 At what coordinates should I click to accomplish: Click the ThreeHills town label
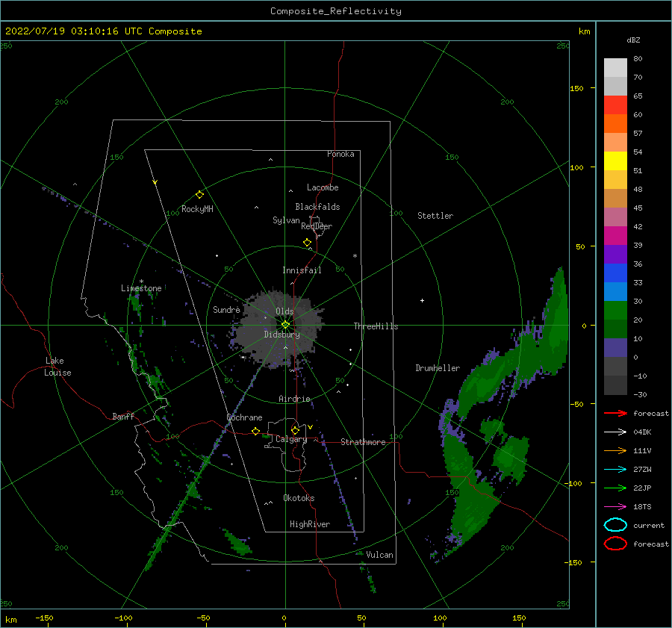point(376,326)
